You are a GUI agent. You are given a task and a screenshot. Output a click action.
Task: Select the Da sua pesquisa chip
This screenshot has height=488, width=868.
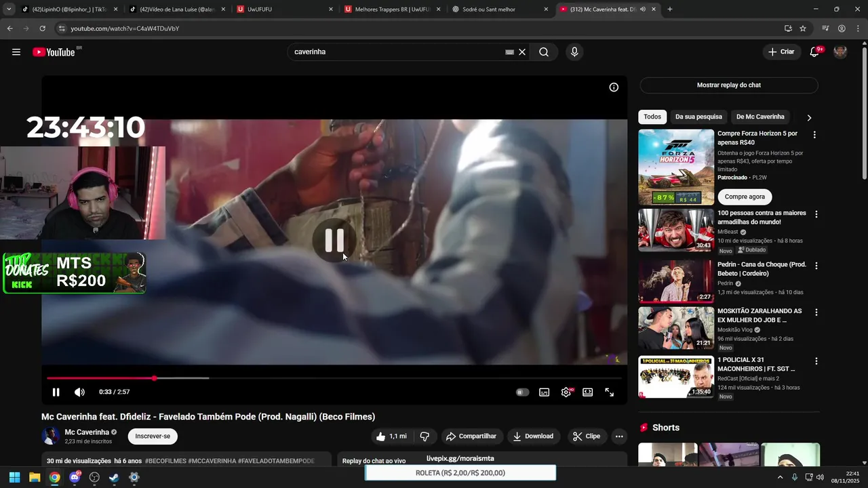coord(698,117)
